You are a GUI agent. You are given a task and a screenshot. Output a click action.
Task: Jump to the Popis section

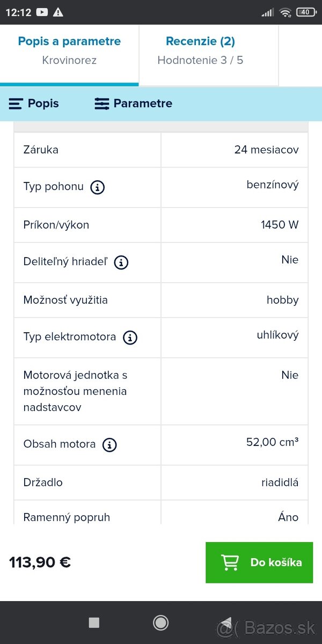coord(34,104)
